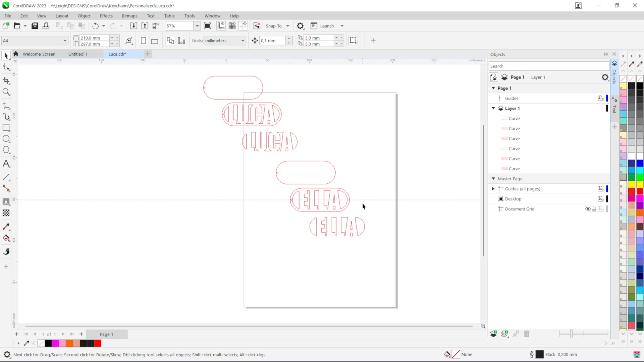Add a page with the plus button left of the page navigator
644x362 pixels.
tap(16, 334)
